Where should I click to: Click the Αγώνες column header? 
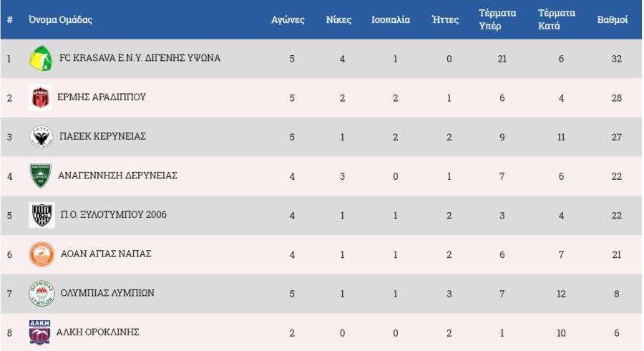tap(288, 20)
